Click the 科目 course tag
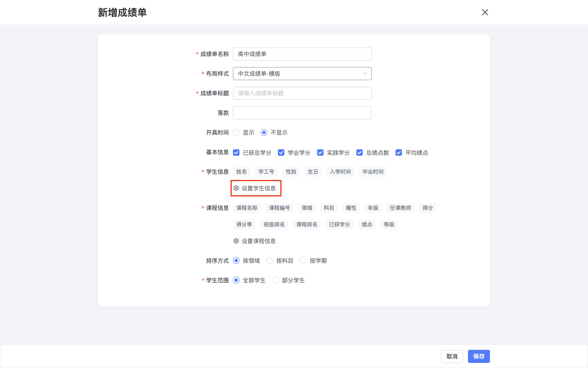The height and width of the screenshot is (368, 588). coord(329,208)
